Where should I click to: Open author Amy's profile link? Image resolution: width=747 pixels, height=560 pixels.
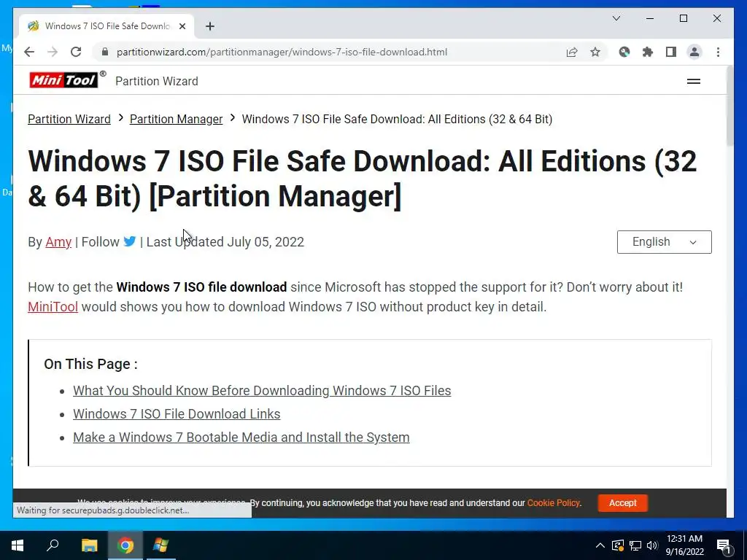click(58, 242)
